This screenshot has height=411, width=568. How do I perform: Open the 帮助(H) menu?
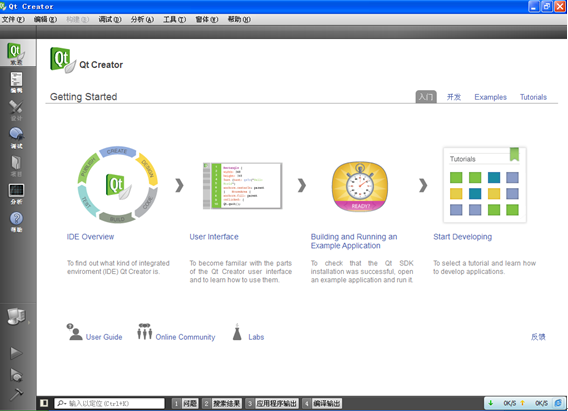[239, 19]
